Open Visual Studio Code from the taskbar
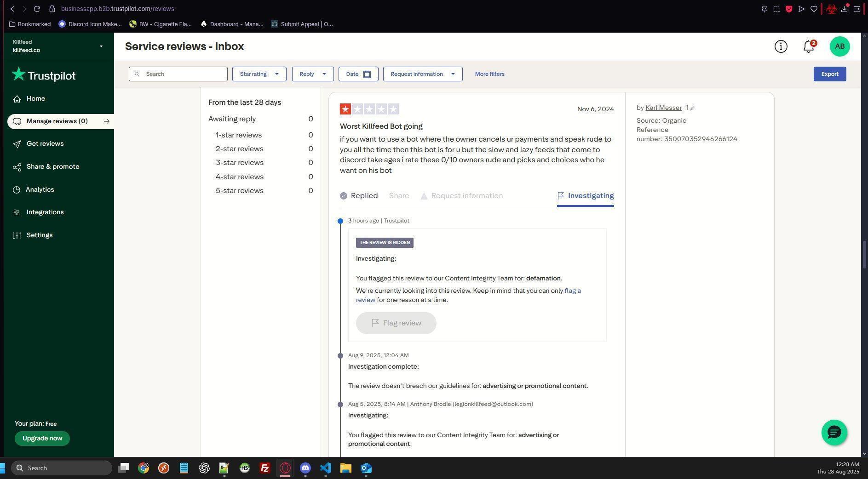The image size is (868, 479). point(325,468)
